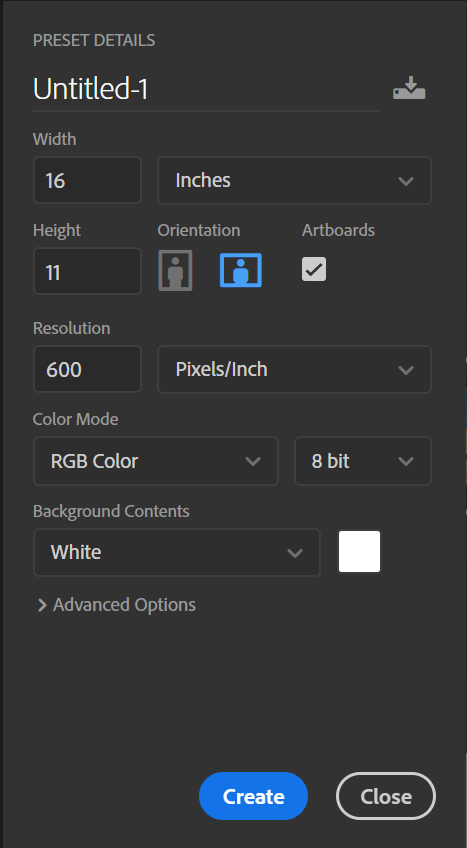This screenshot has height=848, width=467.
Task: Click the Untitled-1 document name field
Action: coord(206,89)
